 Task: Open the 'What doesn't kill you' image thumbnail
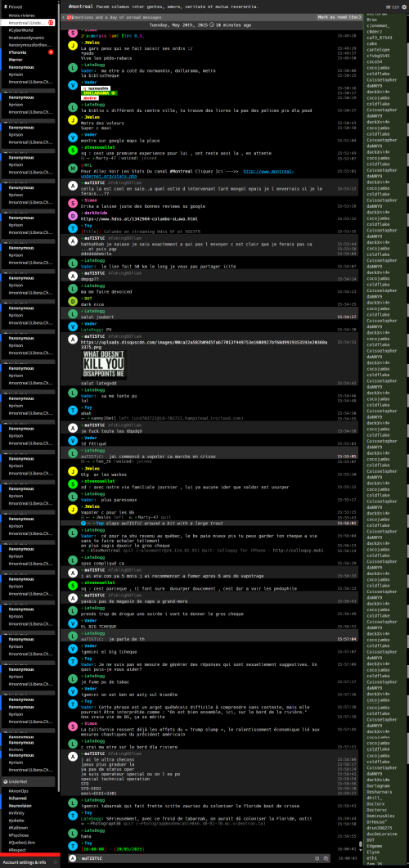point(104,364)
